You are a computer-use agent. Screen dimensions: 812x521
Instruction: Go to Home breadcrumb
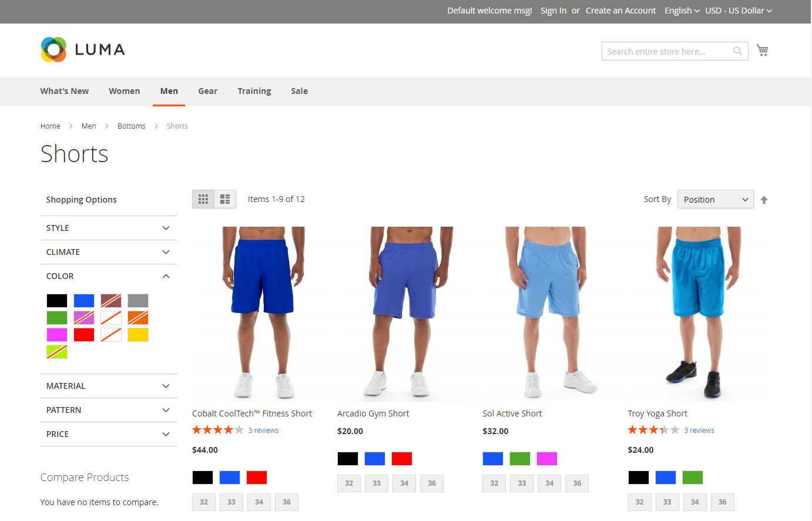tap(51, 126)
